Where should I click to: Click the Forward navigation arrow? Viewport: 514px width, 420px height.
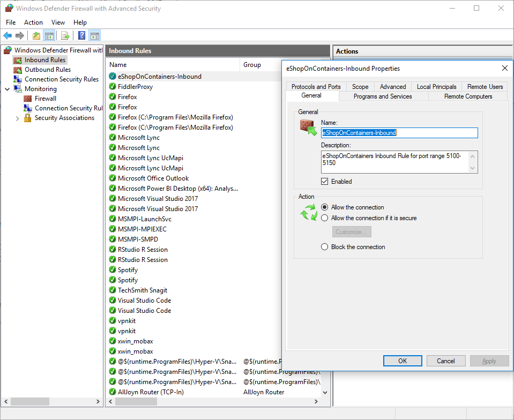coord(20,35)
